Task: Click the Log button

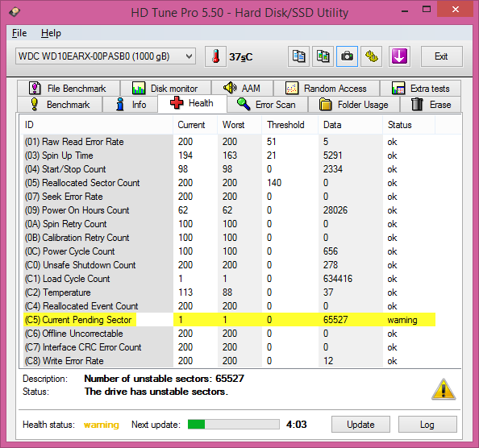Action: tap(427, 424)
